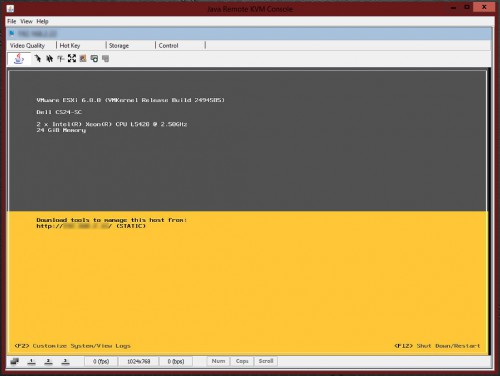Screen dimensions: 500x376
Task: Click virtual drive 2 status icon
Action: [48, 362]
